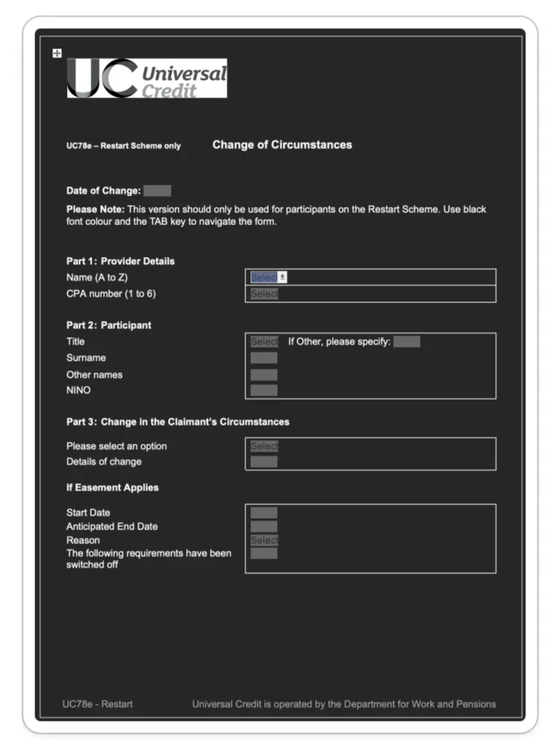The width and height of the screenshot is (560, 749).
Task: Click the Department for Work and Pensions footer
Action: pos(344,704)
